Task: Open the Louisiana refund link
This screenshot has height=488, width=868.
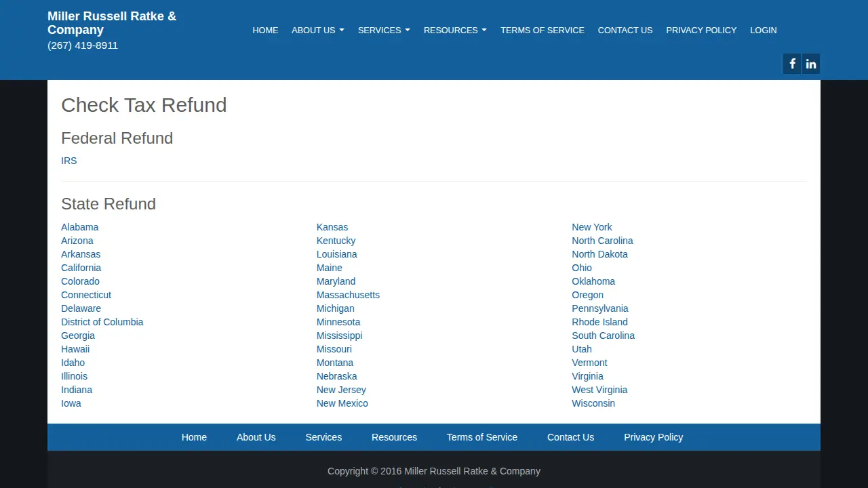Action: [x=337, y=254]
